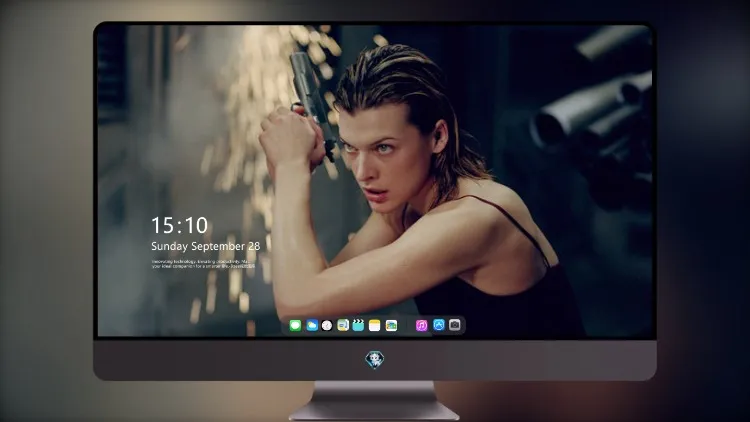
Task: Click the divider between dock icon groups
Action: point(407,325)
